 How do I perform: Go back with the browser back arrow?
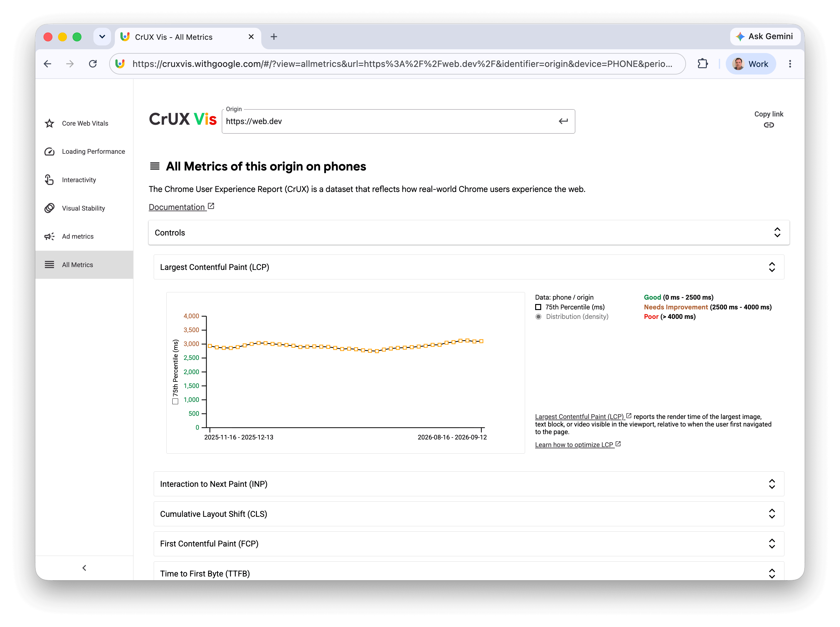[x=47, y=64]
